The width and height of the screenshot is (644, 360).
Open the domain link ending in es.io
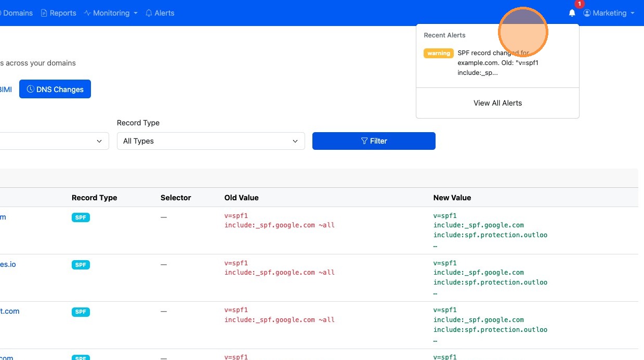[x=8, y=264]
